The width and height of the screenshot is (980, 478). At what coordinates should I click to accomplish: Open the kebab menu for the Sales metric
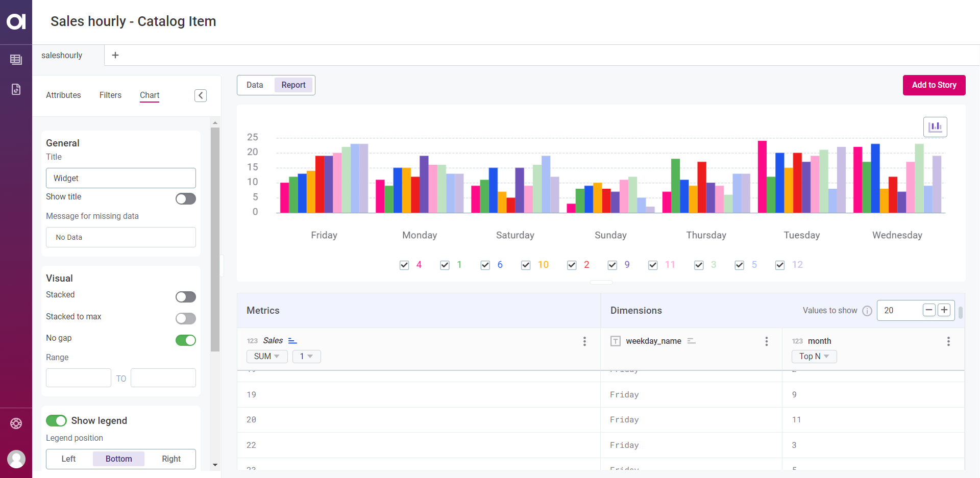[584, 341]
